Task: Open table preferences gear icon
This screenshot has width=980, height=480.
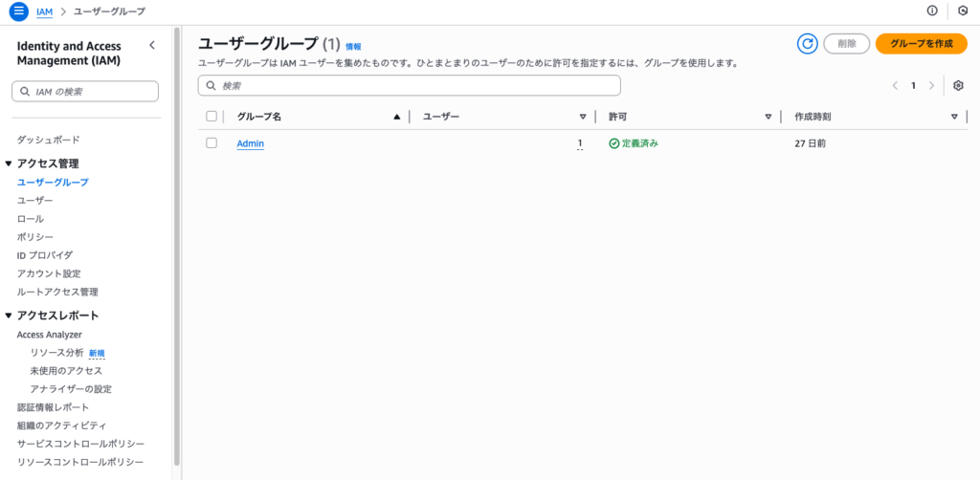Action: click(x=958, y=85)
